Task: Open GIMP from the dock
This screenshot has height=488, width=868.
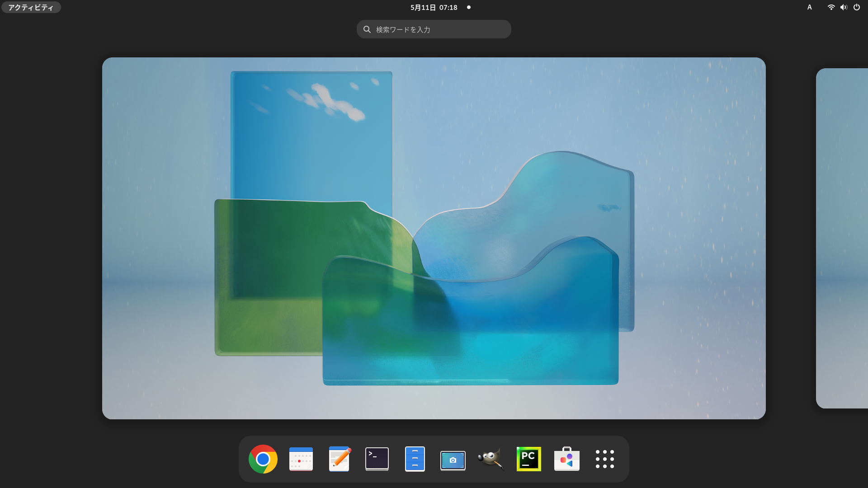Action: click(x=491, y=459)
